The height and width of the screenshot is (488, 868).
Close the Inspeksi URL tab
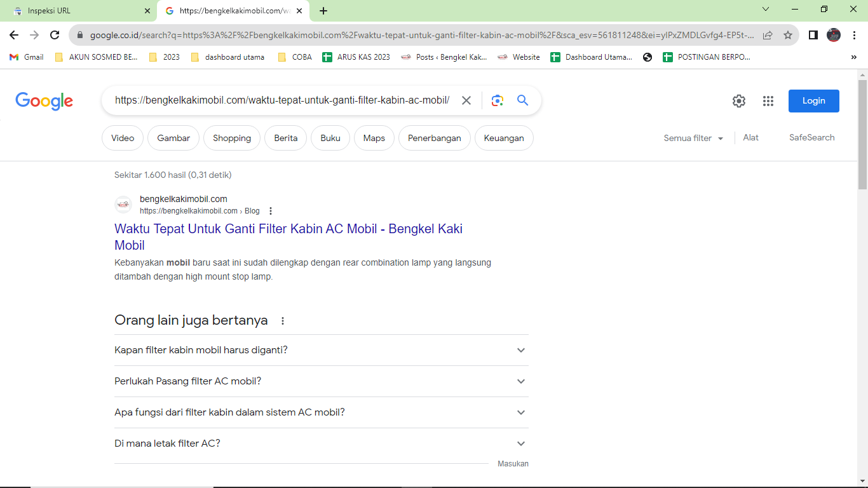(147, 11)
